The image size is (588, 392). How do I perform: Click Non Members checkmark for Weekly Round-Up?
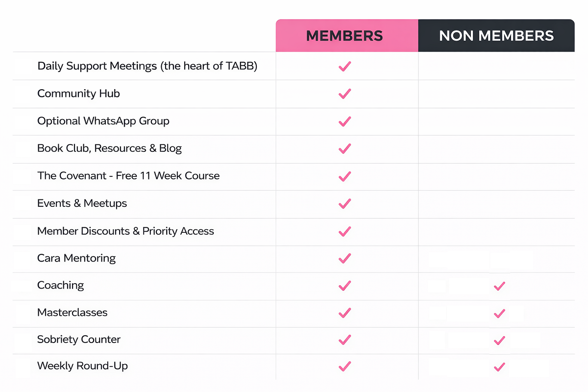(499, 366)
